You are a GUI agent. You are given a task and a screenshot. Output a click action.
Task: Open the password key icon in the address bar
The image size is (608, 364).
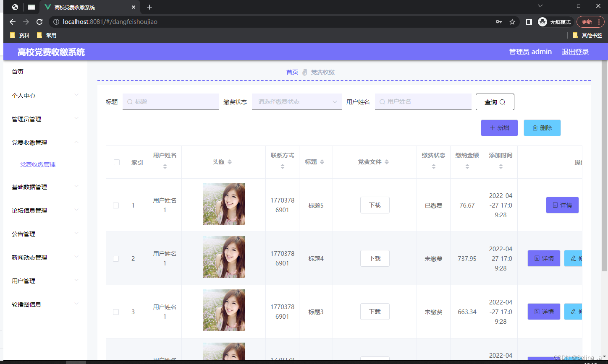[499, 22]
